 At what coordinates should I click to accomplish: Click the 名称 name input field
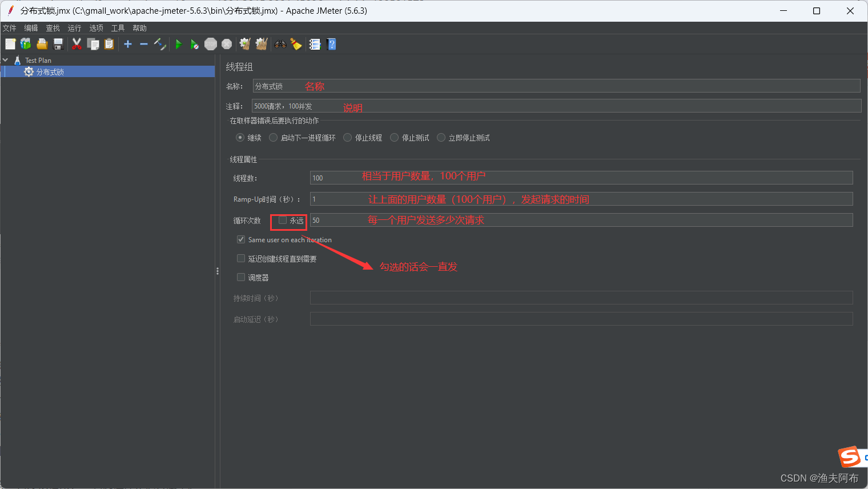coord(556,86)
